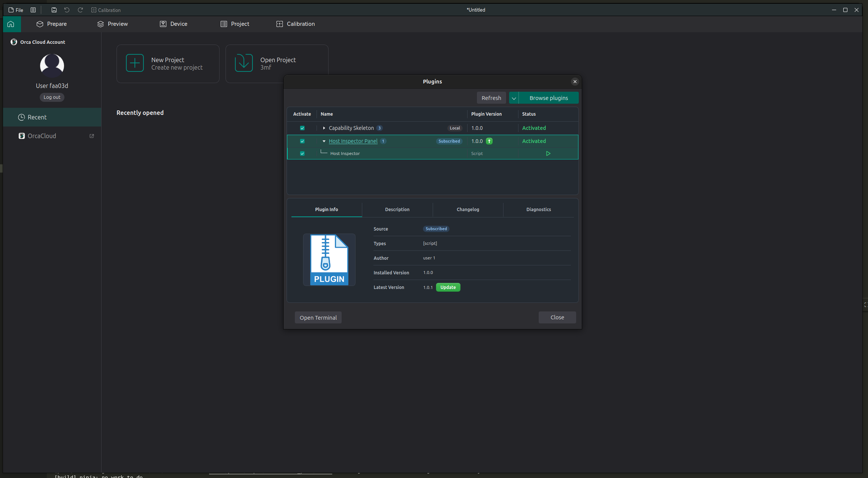Click the Log out button

tap(52, 97)
